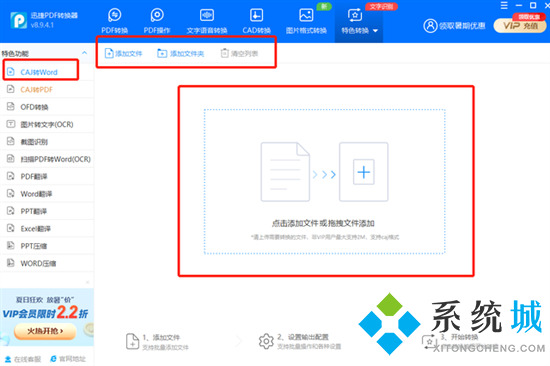550x366 pixels.
Task: Open the 领取暑期优惠 link
Action: click(x=462, y=26)
